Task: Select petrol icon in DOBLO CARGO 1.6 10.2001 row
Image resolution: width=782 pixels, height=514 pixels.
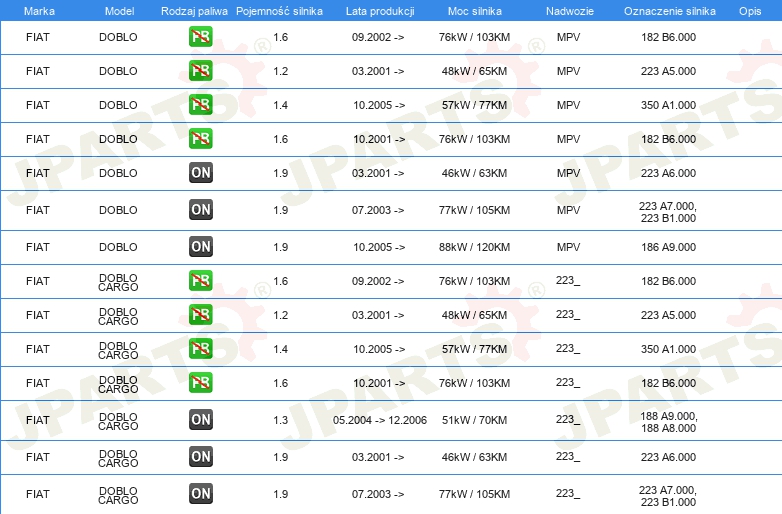Action: (x=200, y=382)
